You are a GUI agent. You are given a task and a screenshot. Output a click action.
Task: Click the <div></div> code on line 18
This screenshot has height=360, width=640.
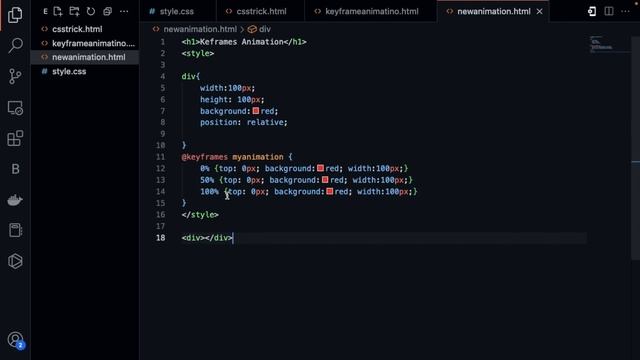207,238
